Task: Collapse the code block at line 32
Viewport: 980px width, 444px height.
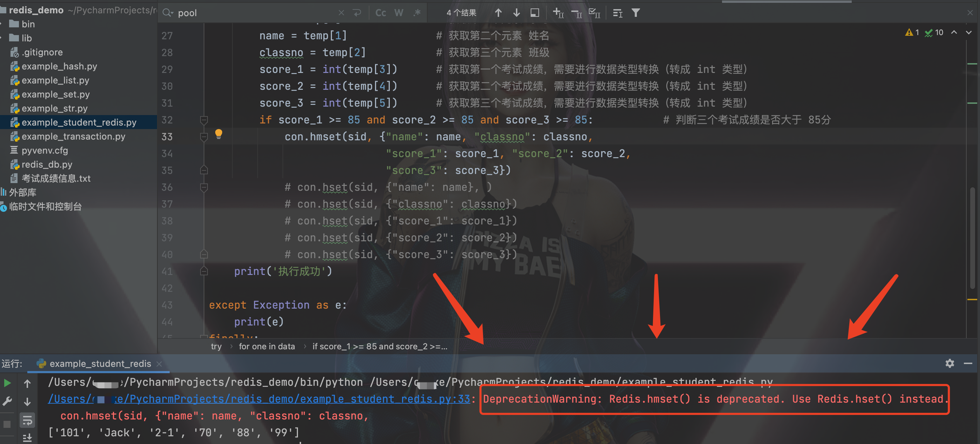Action: 204,120
